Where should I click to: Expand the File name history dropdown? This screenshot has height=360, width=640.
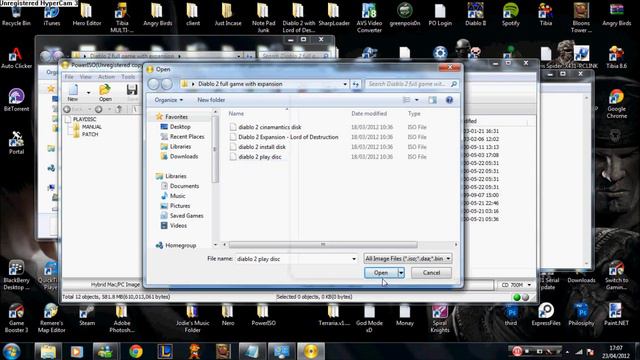click(x=354, y=259)
